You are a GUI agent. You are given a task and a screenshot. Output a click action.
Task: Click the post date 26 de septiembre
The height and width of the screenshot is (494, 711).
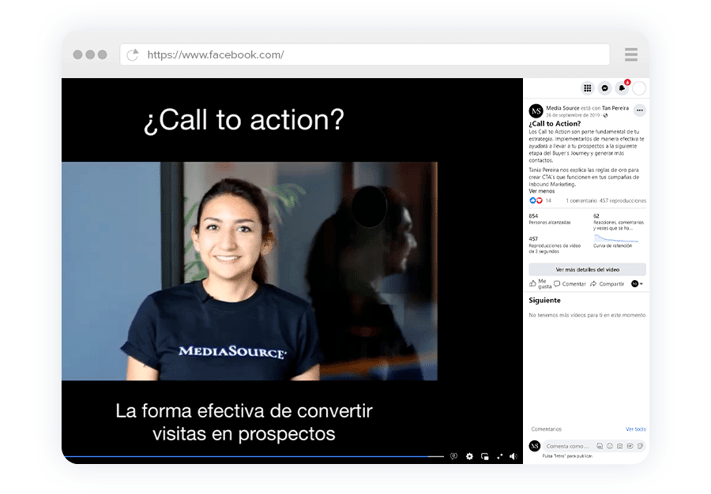coord(573,115)
